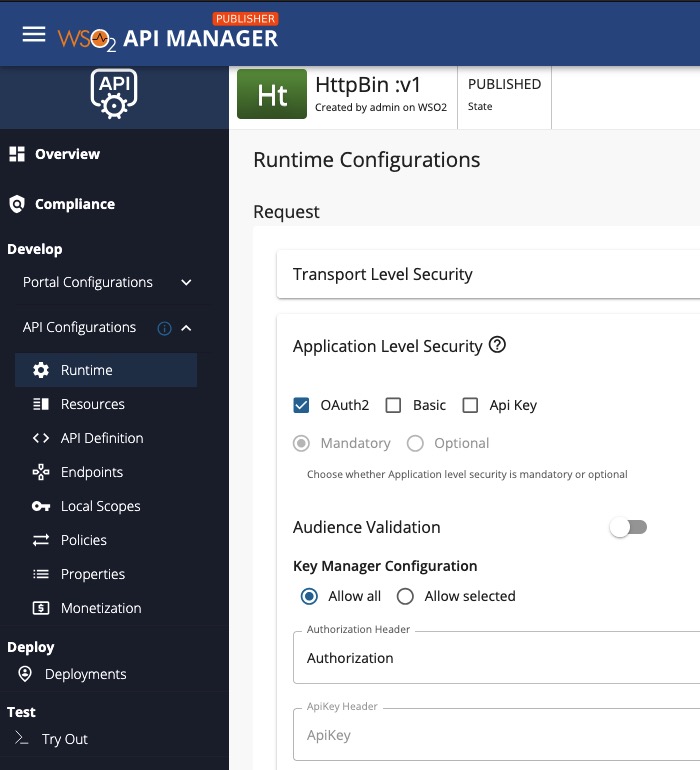Click the HttpBin :v1 API title
Viewport: 700px width, 770px height.
pyautogui.click(x=368, y=85)
